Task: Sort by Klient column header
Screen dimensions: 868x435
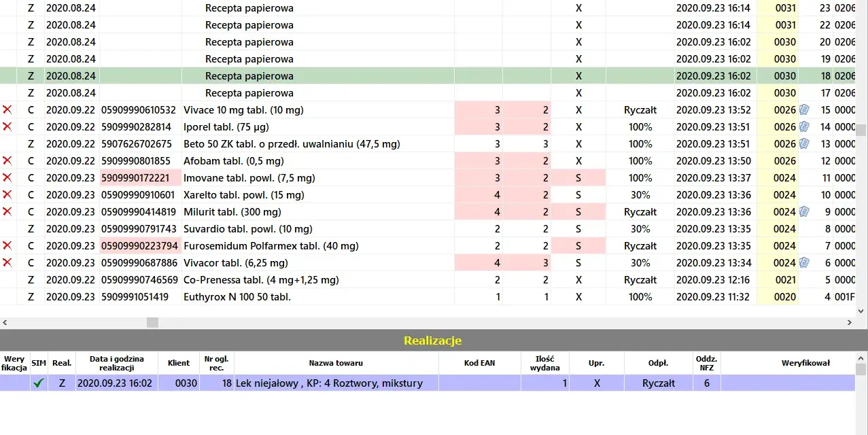Action: tap(179, 363)
